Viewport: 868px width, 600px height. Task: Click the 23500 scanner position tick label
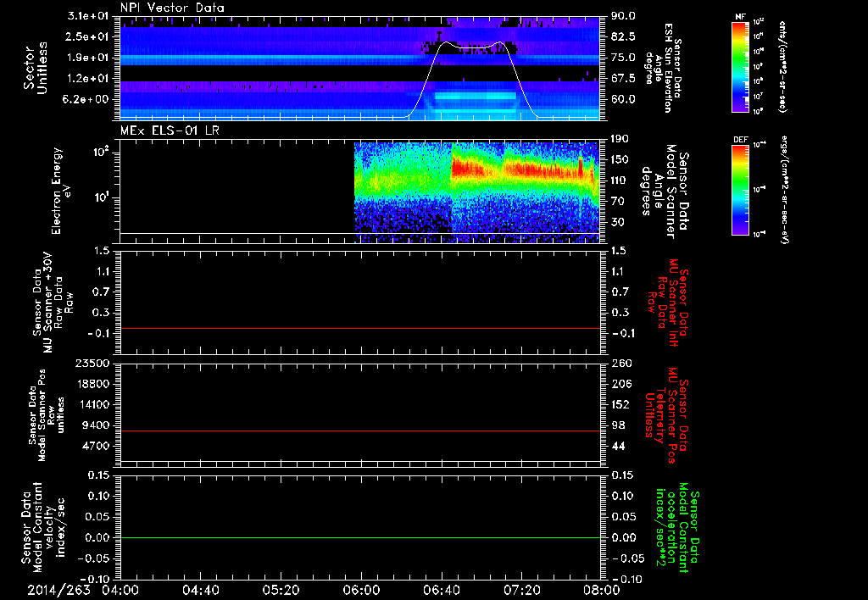(92, 363)
